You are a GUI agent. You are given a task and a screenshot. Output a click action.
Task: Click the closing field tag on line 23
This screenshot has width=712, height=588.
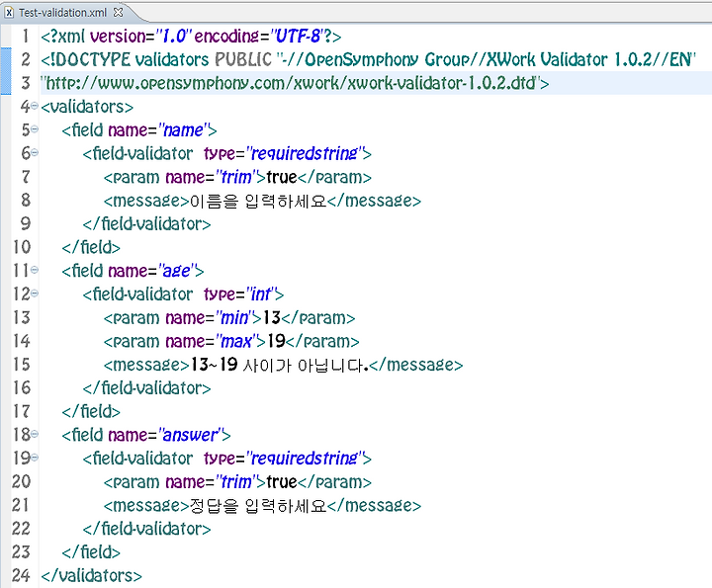[91, 552]
